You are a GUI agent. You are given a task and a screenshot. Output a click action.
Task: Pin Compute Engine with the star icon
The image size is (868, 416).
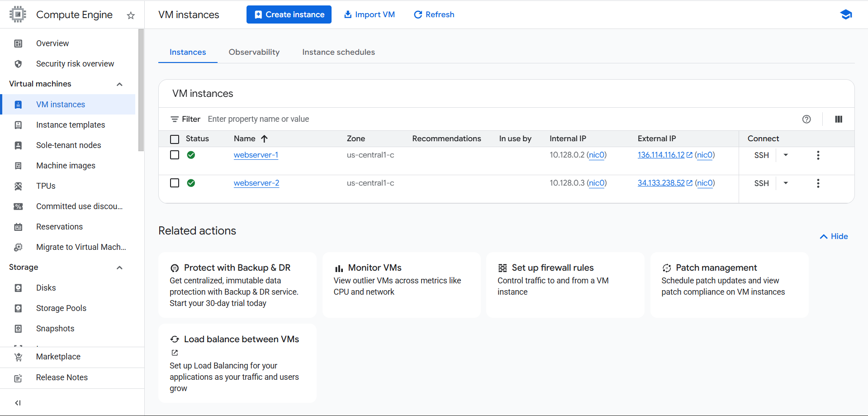131,15
